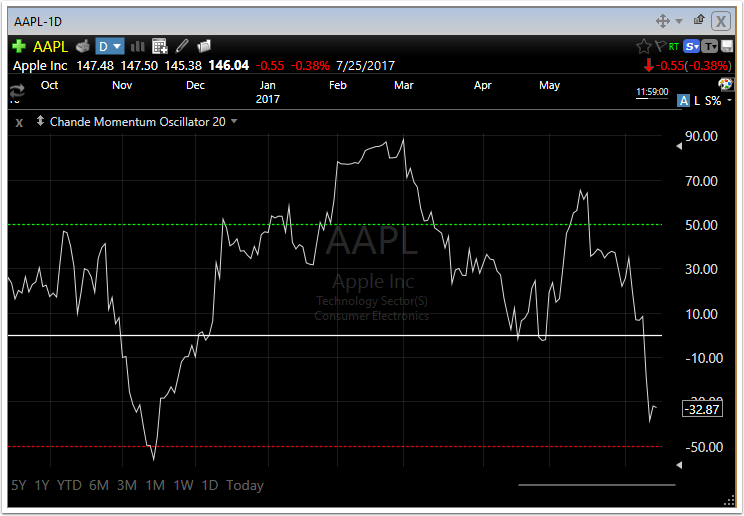Click the Apple Inc company name
This screenshot has height=516, width=744.
pos(40,66)
